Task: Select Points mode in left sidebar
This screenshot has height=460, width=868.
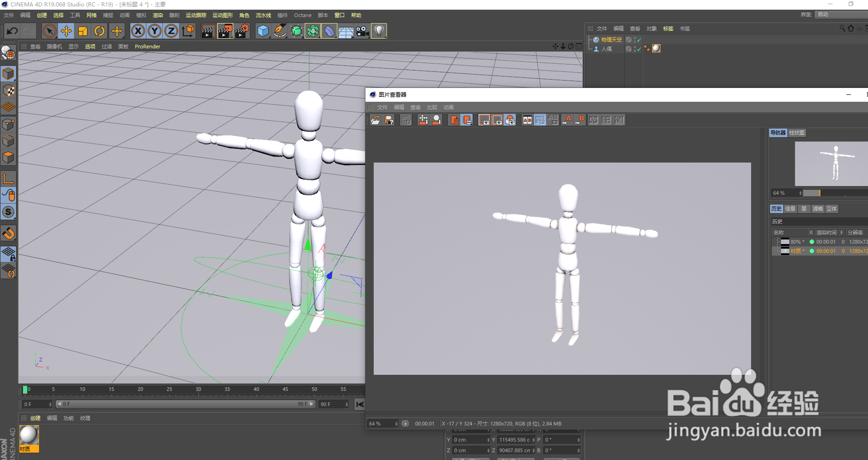Action: point(8,124)
